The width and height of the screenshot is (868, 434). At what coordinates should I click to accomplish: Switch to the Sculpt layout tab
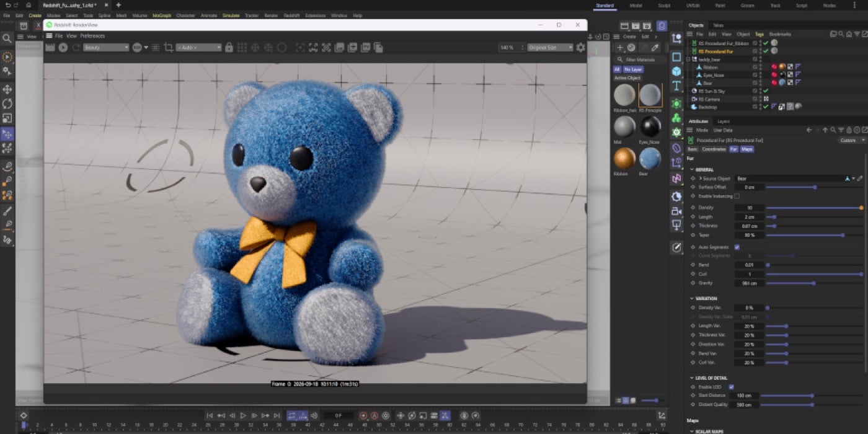coord(664,6)
